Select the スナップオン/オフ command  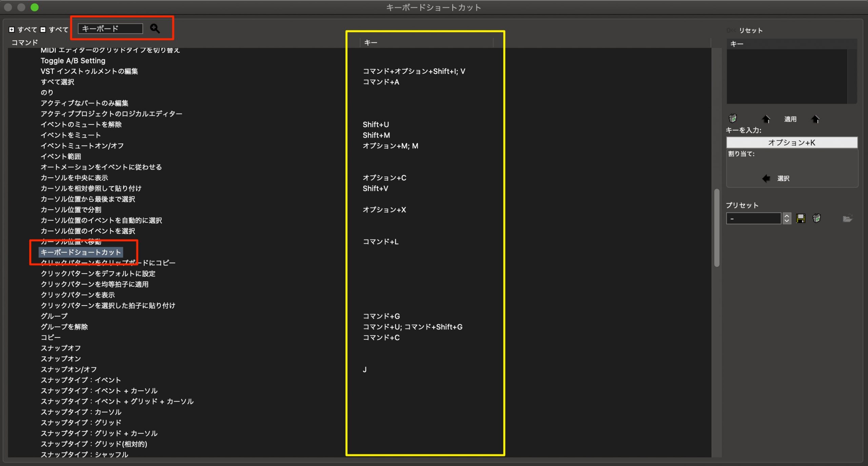click(68, 369)
